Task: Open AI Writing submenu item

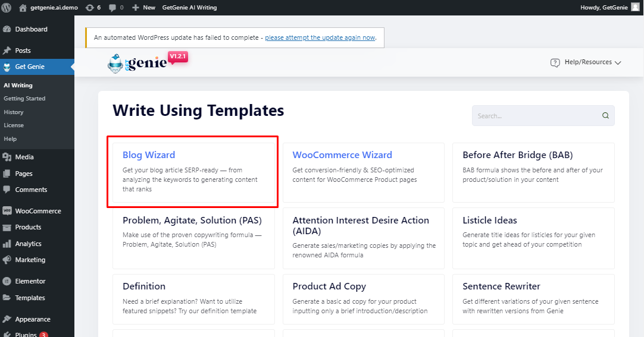Action: (18, 85)
